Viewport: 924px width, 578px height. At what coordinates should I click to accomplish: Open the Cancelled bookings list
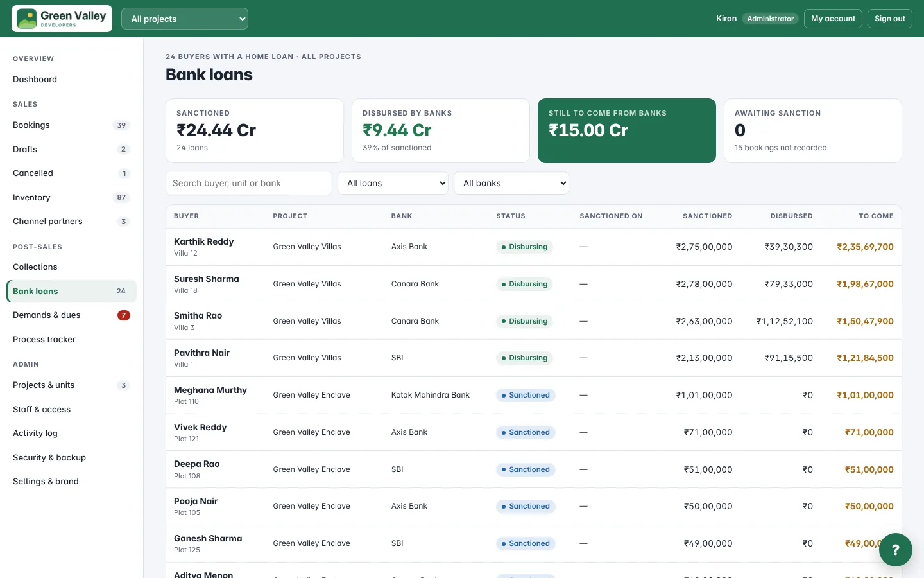[x=71, y=173]
